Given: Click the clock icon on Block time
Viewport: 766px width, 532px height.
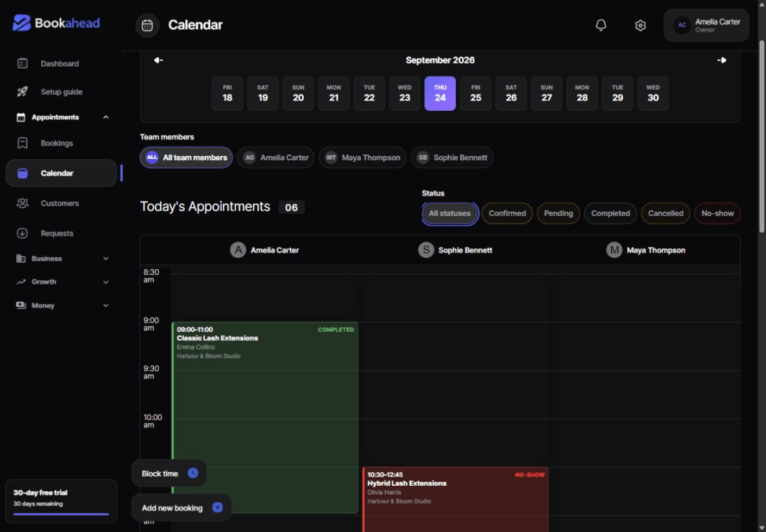Looking at the screenshot, I should click(193, 473).
